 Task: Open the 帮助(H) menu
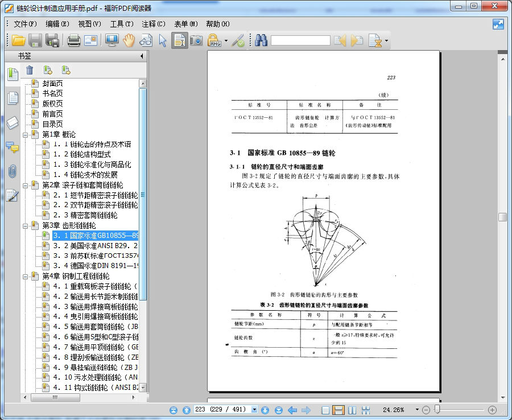[218, 24]
